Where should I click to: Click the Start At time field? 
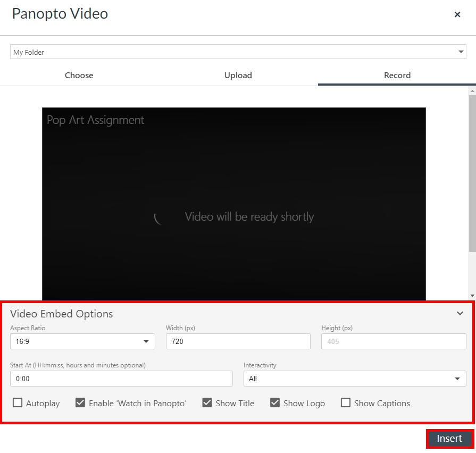pyautogui.click(x=121, y=379)
